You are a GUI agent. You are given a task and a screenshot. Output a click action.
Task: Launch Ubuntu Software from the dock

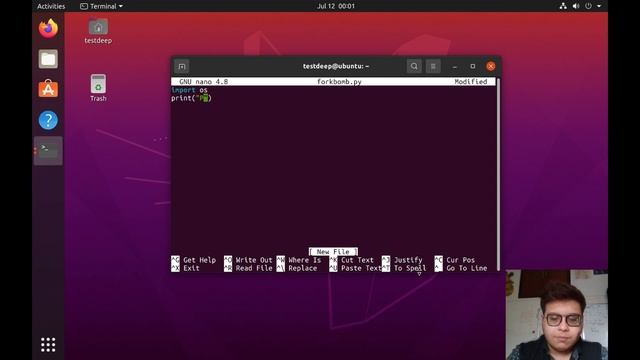coord(48,89)
